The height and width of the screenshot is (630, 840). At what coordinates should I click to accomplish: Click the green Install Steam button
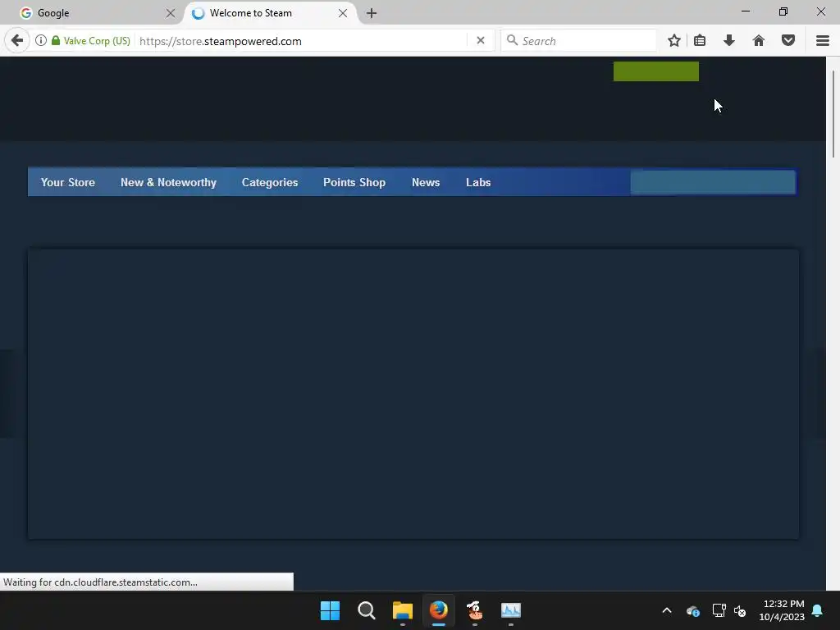pyautogui.click(x=655, y=71)
